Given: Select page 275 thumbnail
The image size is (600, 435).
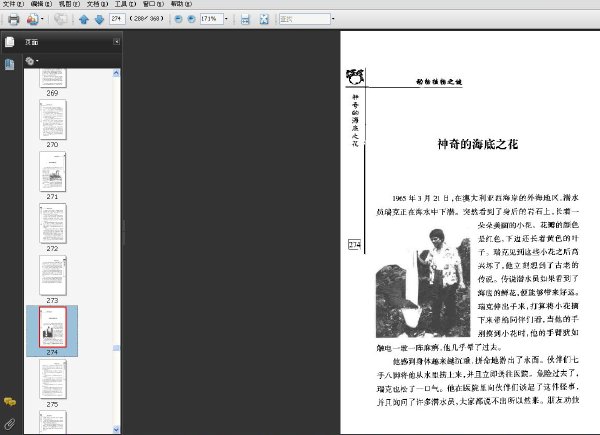Looking at the screenshot, I should (53, 379).
